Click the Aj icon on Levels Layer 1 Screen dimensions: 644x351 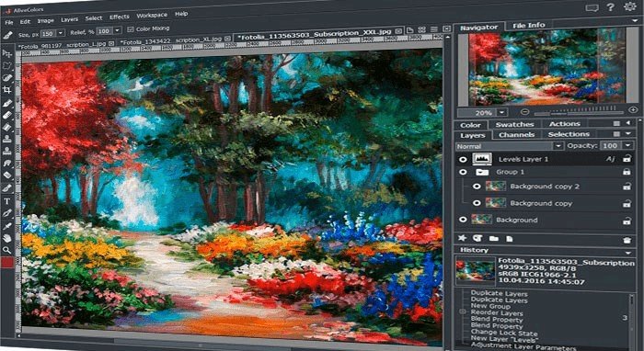click(x=611, y=159)
